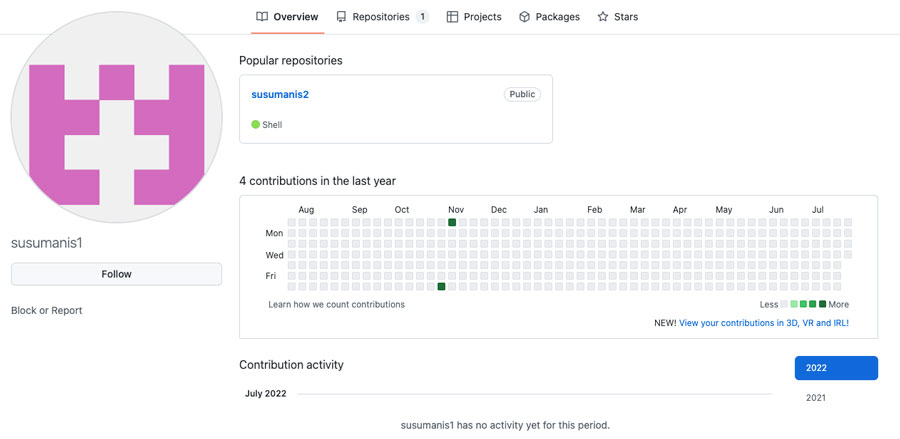Click the darkest green legend square

pos(823,304)
